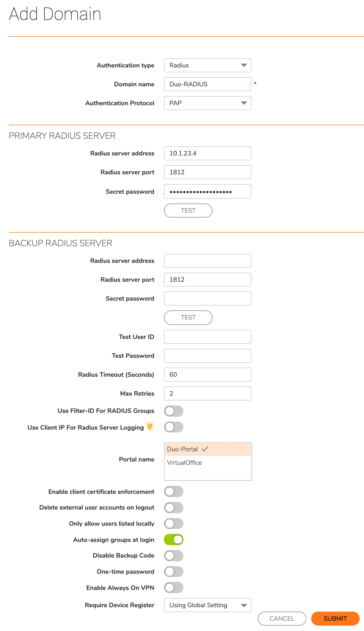Screen dimensions: 364x631
Task: Open the Authentication Protocol dropdown showing PAP
Action: (207, 103)
